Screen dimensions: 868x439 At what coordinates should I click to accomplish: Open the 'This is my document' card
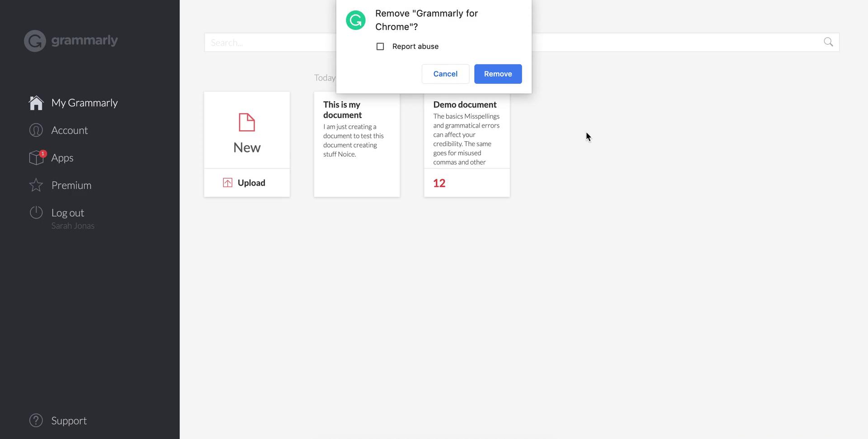[x=357, y=144]
